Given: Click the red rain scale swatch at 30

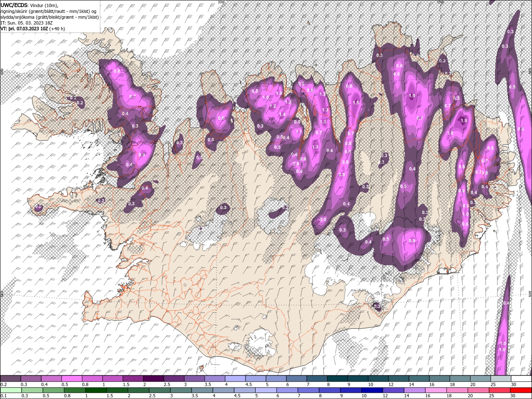Looking at the screenshot, I should [x=521, y=390].
